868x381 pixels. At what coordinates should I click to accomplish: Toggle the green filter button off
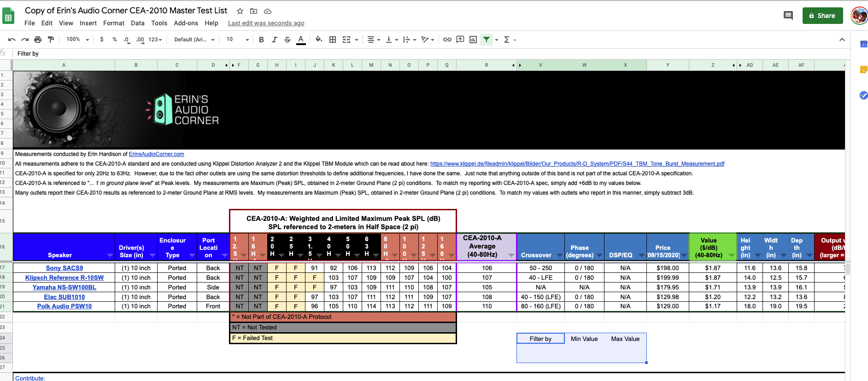coord(487,40)
